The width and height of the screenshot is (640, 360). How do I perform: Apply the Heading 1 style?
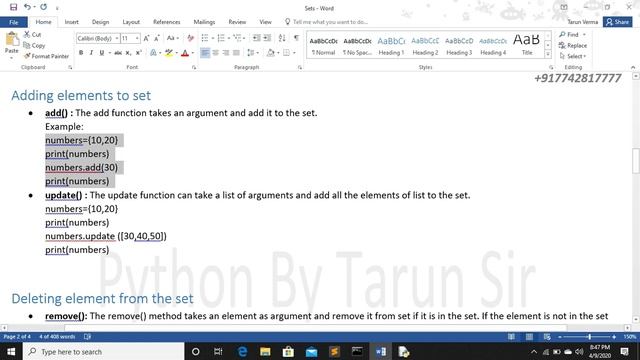(391, 46)
